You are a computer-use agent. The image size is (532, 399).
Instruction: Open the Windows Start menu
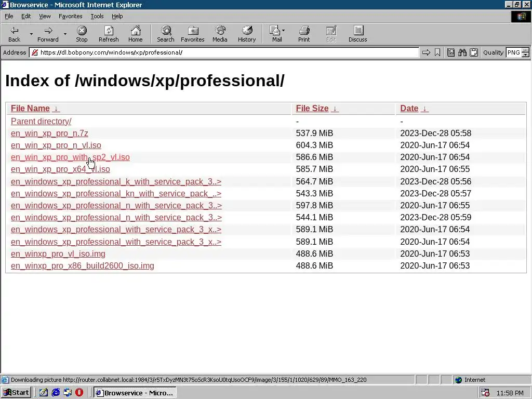coord(16,393)
